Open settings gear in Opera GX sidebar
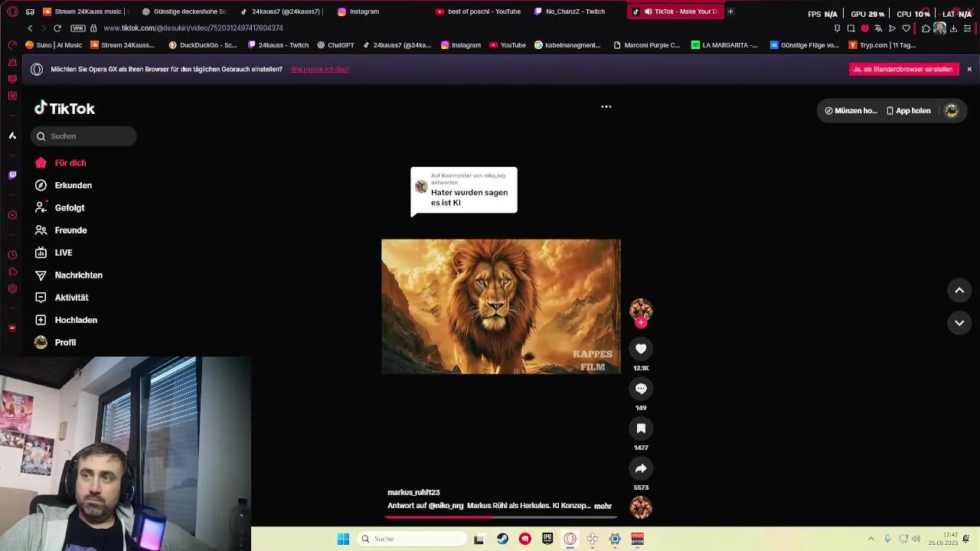Viewport: 980px width, 551px height. [x=12, y=289]
